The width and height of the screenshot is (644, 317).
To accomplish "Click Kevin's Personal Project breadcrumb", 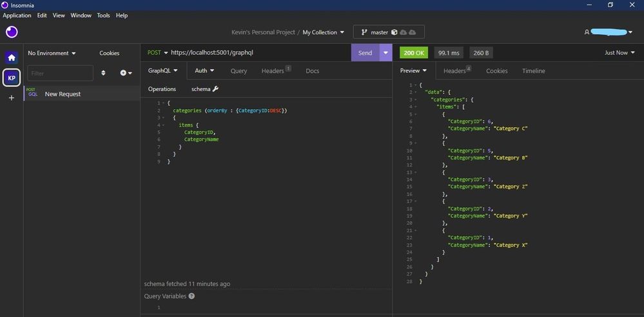I will [x=263, y=32].
